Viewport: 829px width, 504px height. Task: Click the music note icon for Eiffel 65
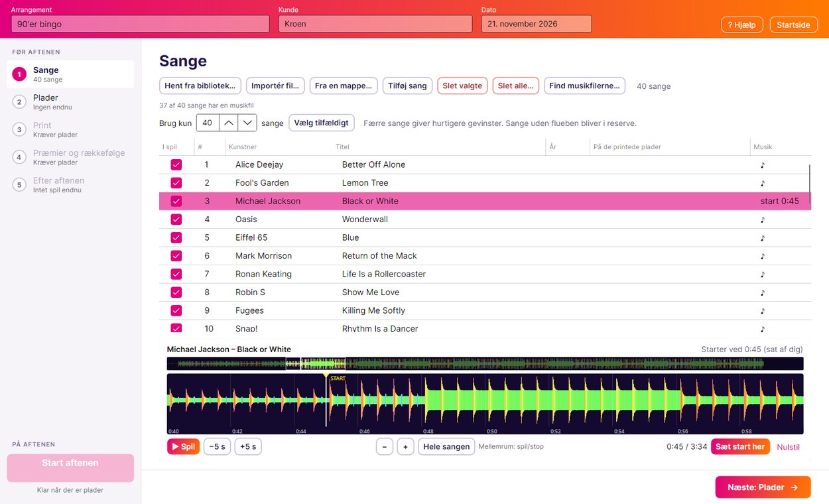click(762, 237)
